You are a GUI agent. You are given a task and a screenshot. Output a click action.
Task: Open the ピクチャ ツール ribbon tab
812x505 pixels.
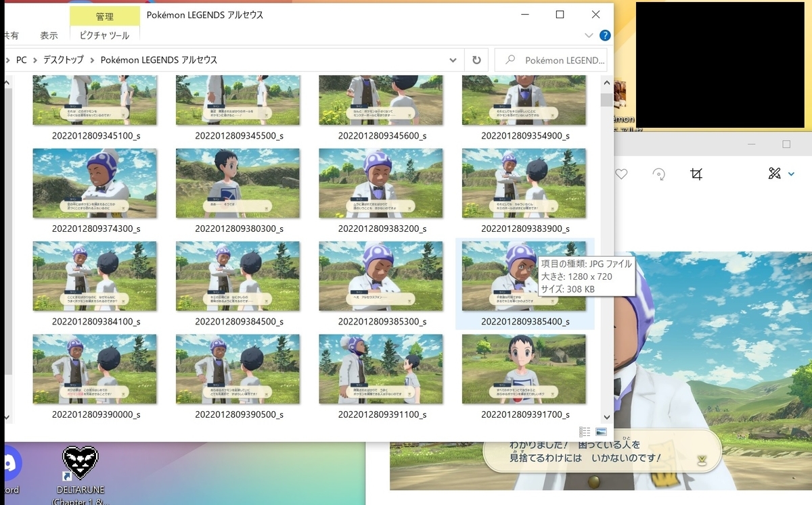(105, 35)
